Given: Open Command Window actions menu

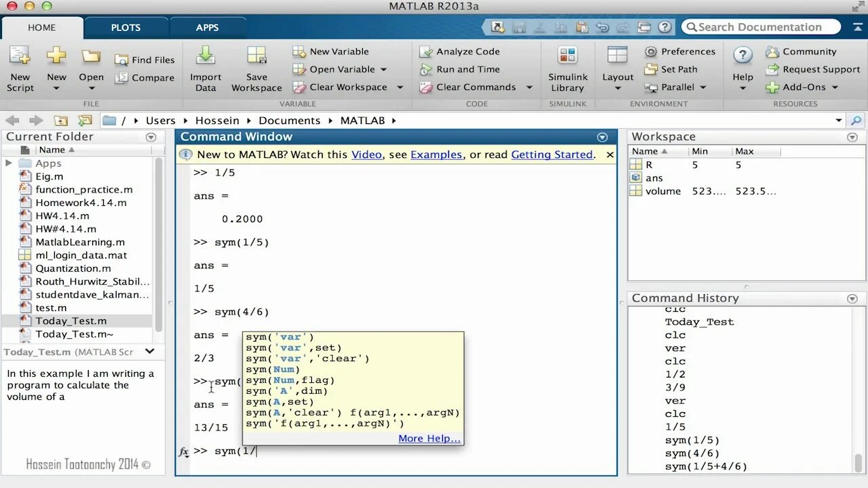Looking at the screenshot, I should tap(602, 137).
